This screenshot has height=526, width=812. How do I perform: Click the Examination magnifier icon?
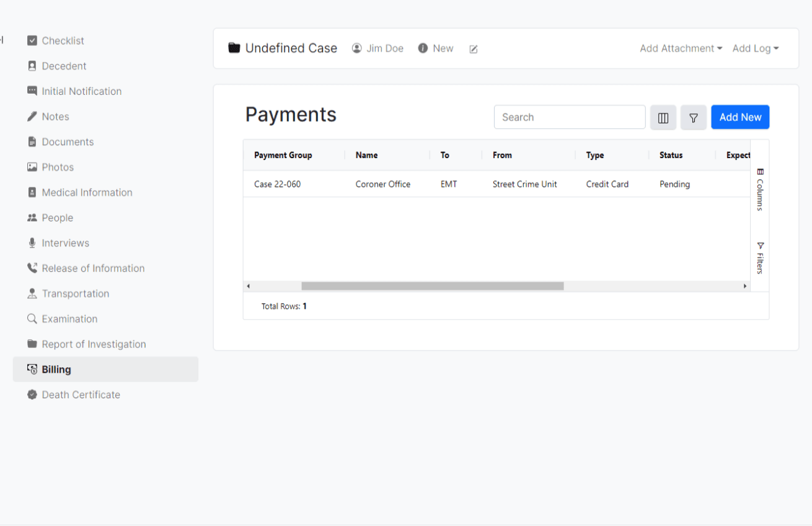click(32, 319)
